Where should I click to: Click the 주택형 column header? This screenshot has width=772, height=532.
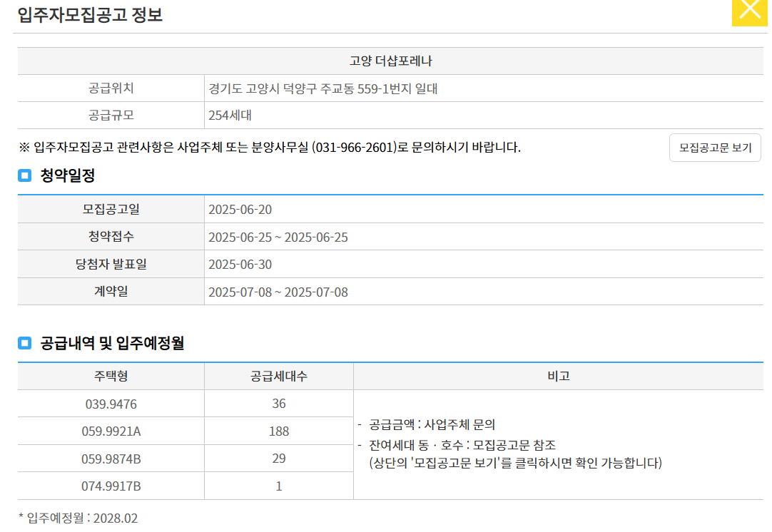109,377
